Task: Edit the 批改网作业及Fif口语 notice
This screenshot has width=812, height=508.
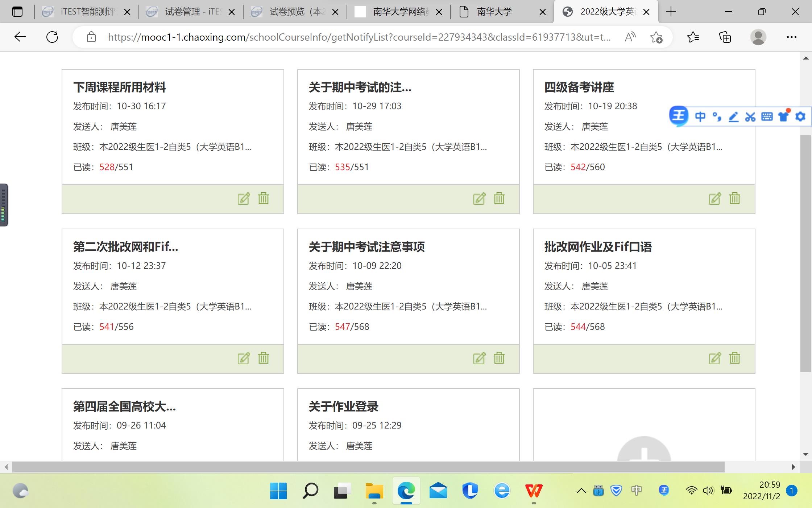Action: [715, 358]
